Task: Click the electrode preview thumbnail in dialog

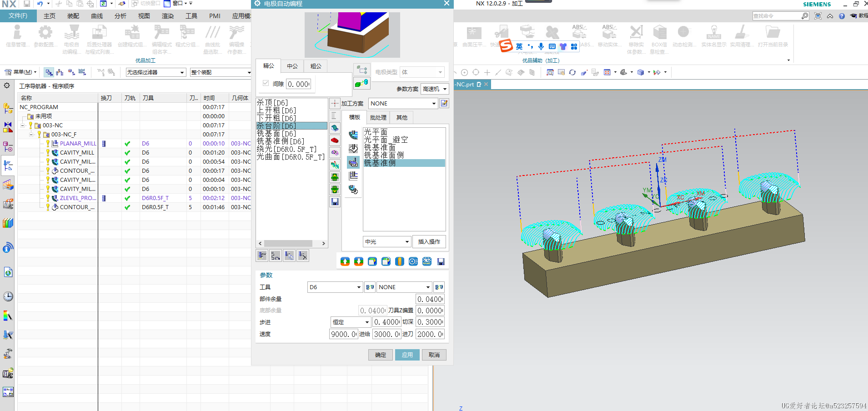Action: click(352, 35)
